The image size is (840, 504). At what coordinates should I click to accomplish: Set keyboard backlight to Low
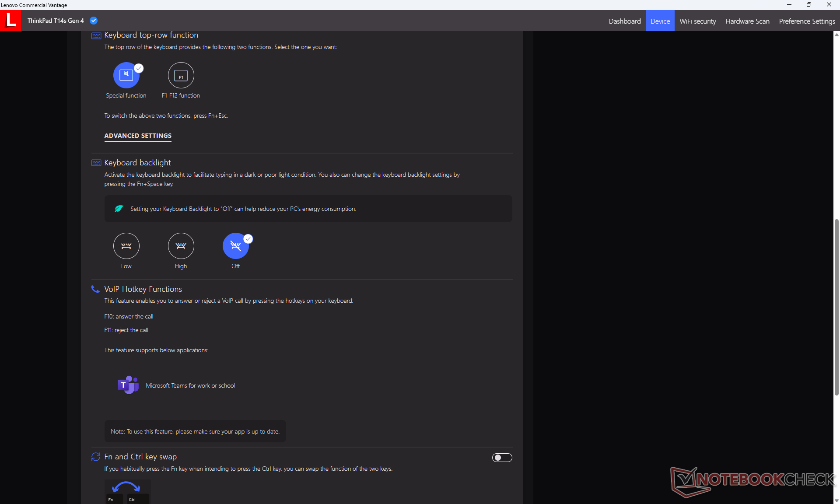coord(126,246)
